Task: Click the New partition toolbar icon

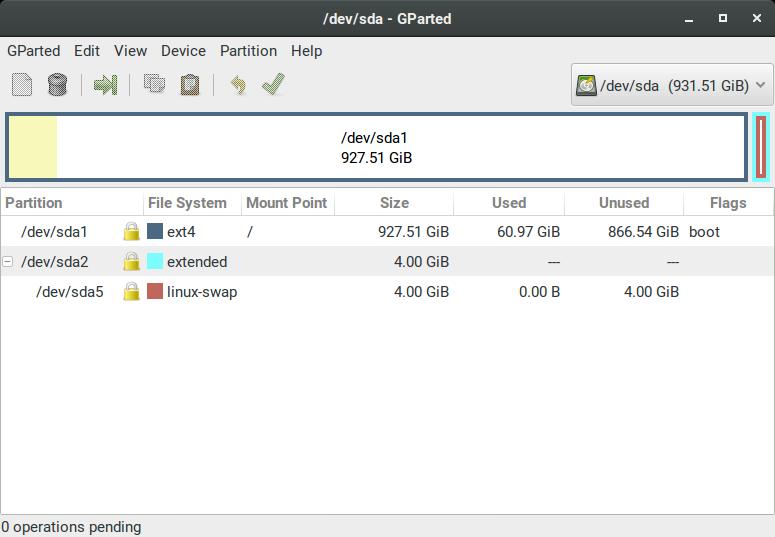Action: (x=22, y=85)
